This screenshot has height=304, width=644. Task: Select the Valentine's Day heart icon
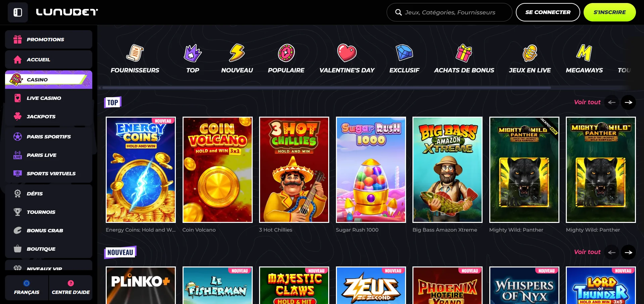coord(347,53)
